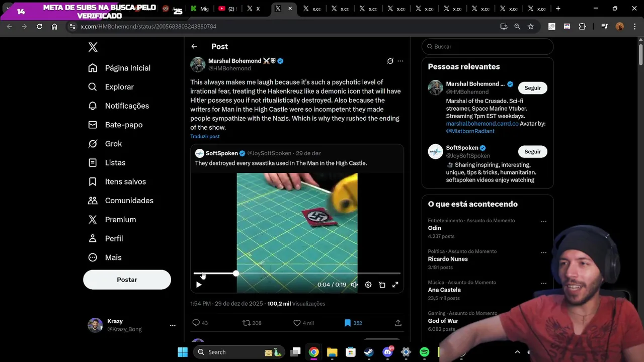Open more options for Odin trend
This screenshot has width=644, height=362.
point(543,222)
